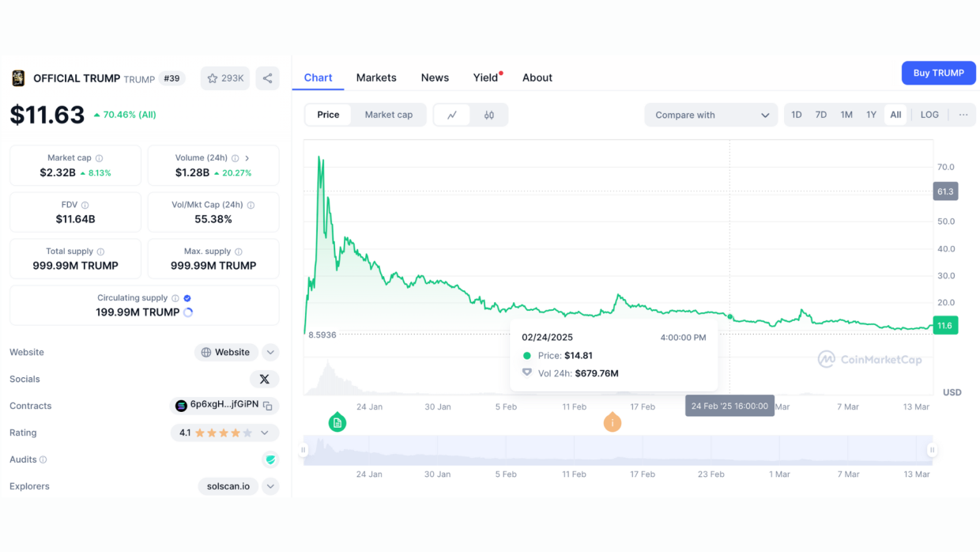Click the 293K watchlist count
Image resolution: width=980 pixels, height=552 pixels.
(232, 78)
